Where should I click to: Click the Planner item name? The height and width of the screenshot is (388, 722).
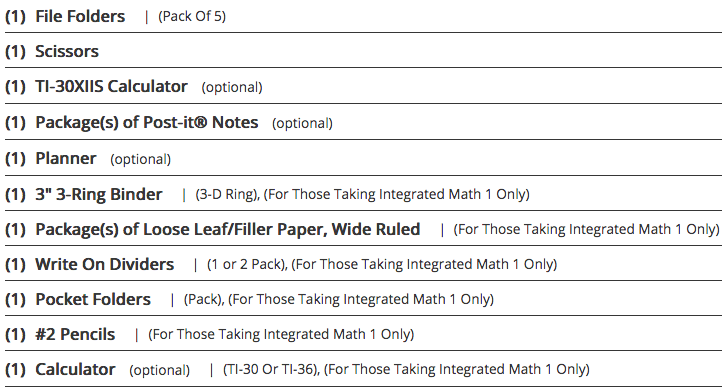click(66, 158)
